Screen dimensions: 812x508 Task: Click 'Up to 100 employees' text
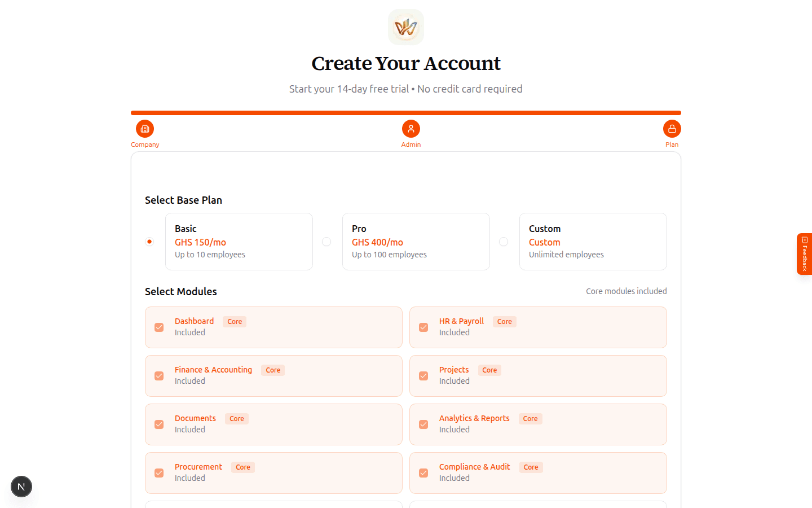point(389,255)
